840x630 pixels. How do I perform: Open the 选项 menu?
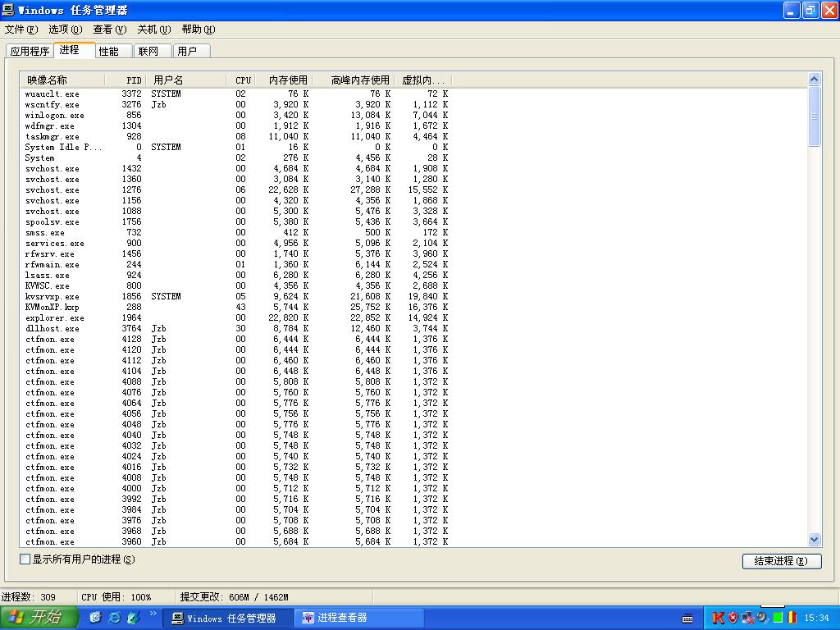66,30
